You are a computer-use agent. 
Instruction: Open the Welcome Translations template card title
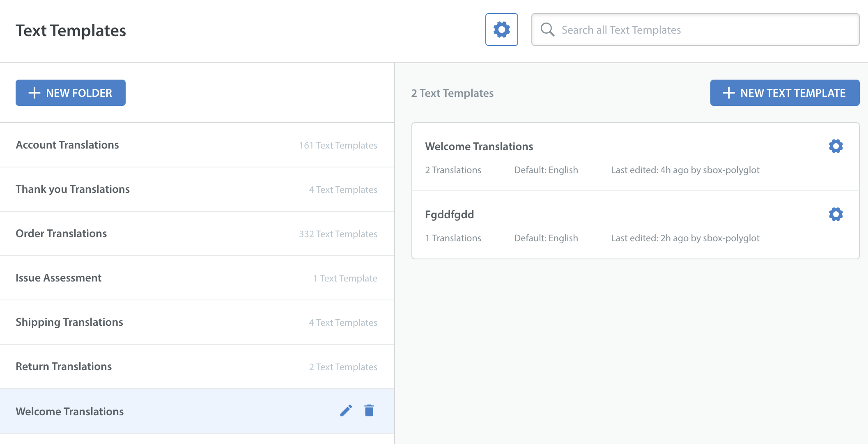(x=479, y=146)
